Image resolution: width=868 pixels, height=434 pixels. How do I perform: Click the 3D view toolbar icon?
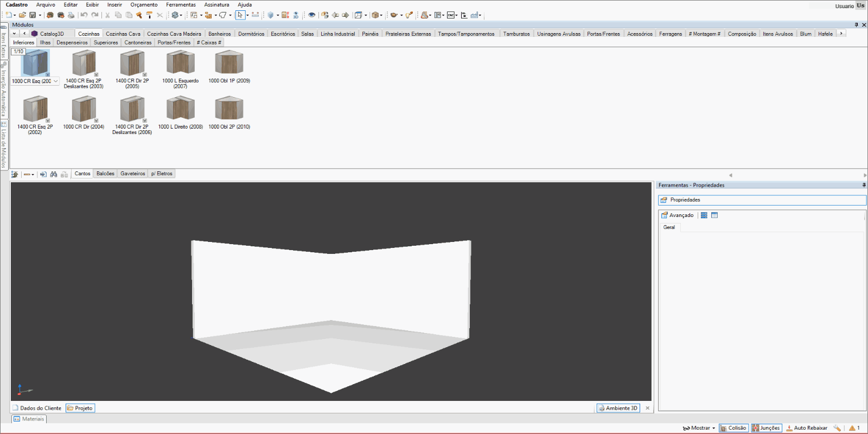[x=296, y=15]
